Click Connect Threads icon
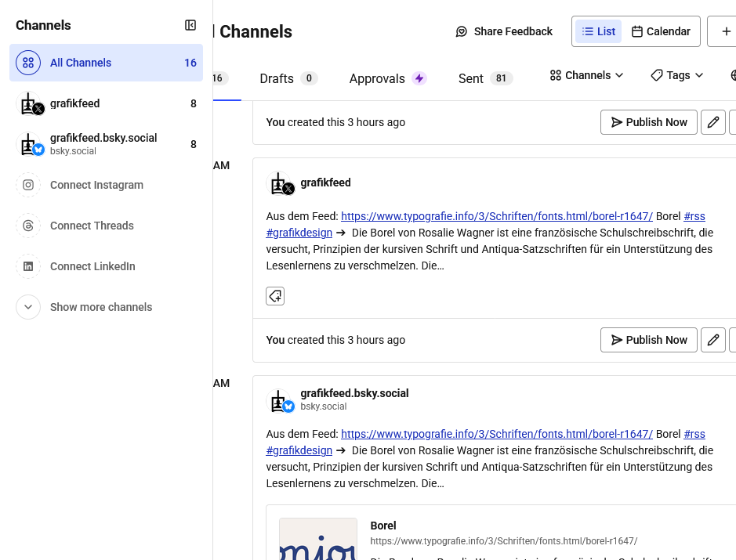Image resolution: width=736 pixels, height=560 pixels. pyautogui.click(x=28, y=226)
